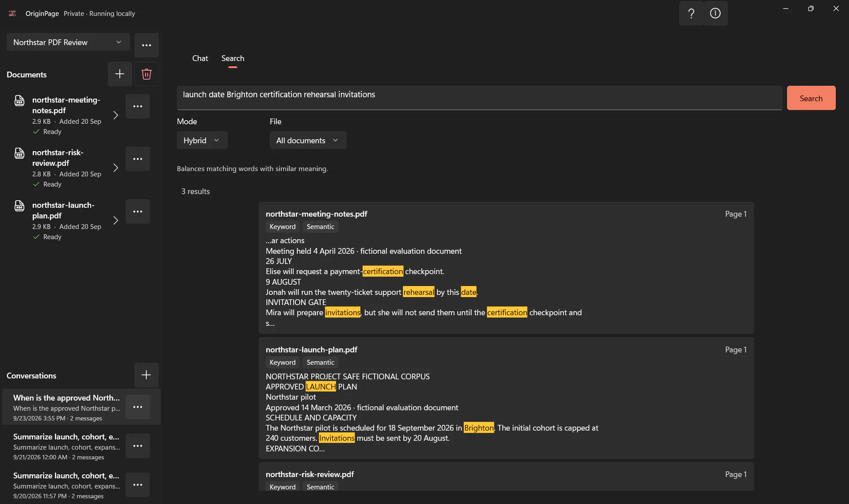Click highlighted 'Brighton' in launch-plan result
Image resolution: width=849 pixels, height=504 pixels.
point(478,428)
